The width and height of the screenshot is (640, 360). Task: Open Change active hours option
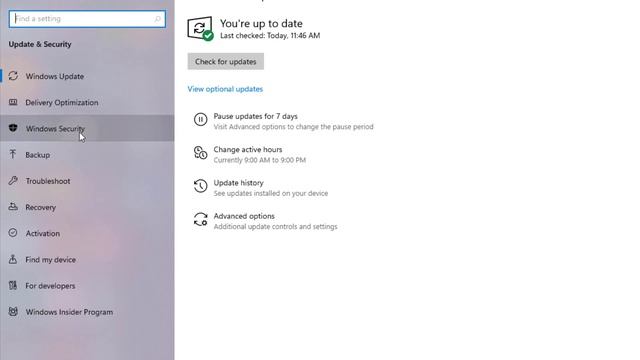(x=248, y=149)
